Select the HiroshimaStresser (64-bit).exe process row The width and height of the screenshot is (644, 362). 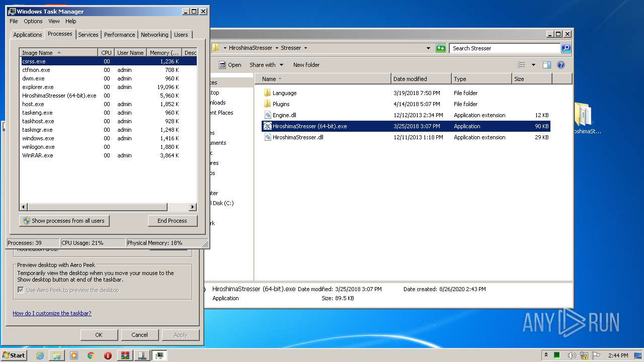tap(108, 96)
